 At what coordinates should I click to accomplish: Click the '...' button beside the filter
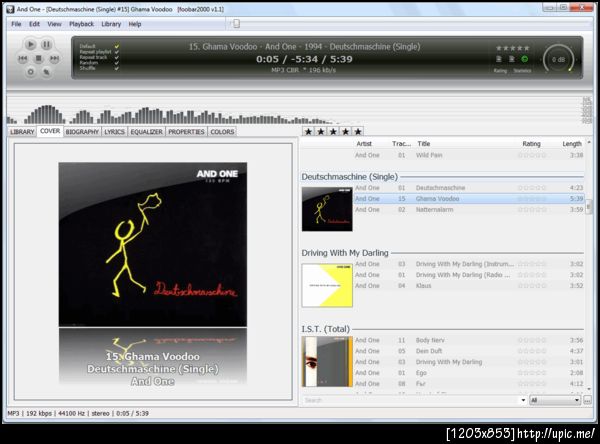click(x=588, y=400)
